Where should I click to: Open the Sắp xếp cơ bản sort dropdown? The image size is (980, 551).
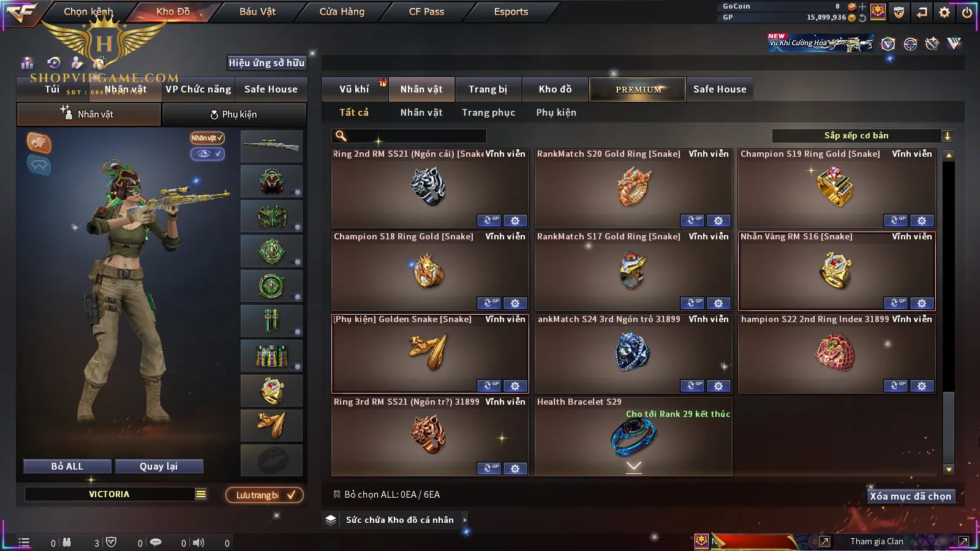(x=863, y=136)
